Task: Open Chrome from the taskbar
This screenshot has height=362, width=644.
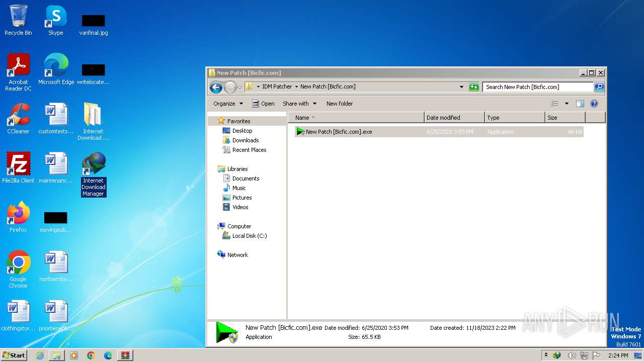Action: point(91,355)
